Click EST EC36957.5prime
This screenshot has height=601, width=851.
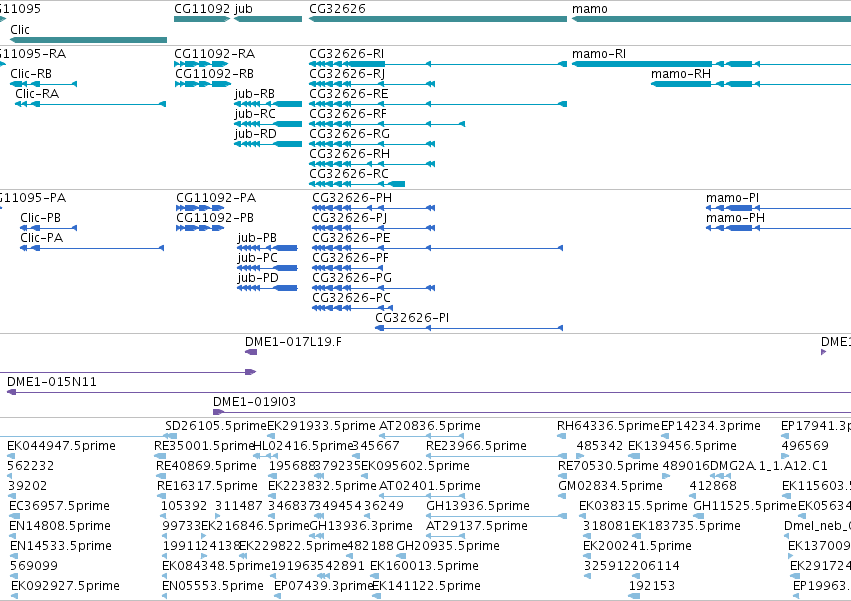tap(14, 515)
